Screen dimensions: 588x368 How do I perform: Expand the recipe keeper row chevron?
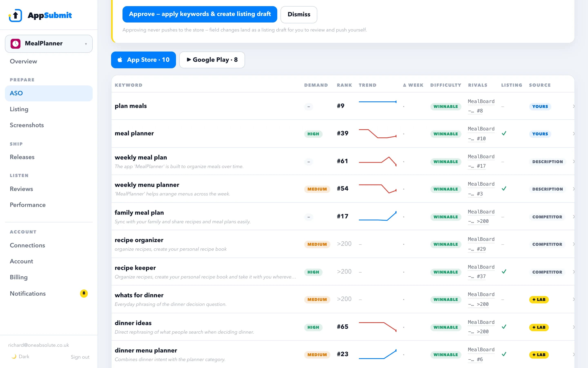574,272
